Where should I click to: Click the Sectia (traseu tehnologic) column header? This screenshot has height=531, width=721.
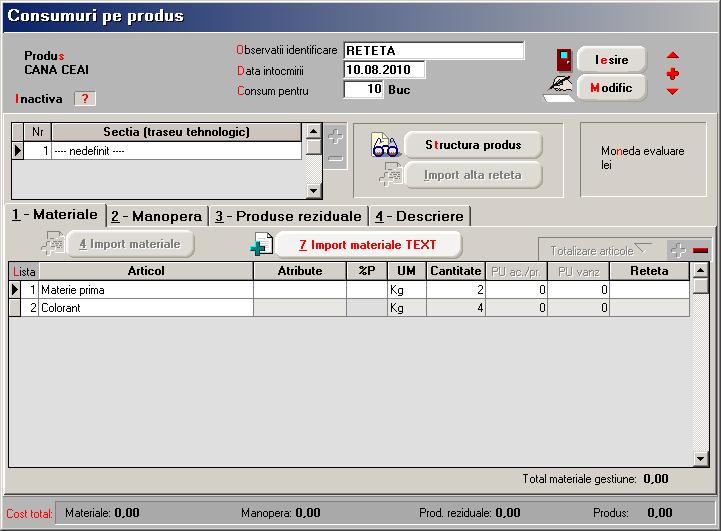pos(177,132)
